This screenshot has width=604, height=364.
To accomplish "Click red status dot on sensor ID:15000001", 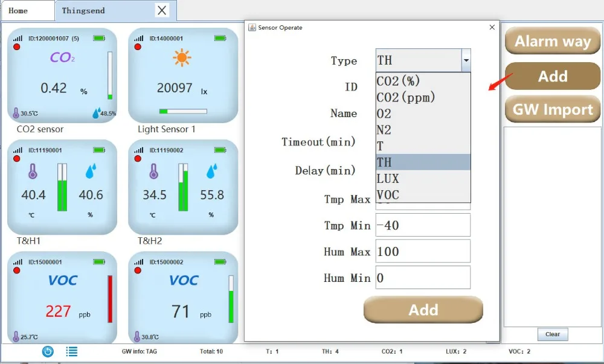I will pyautogui.click(x=16, y=270).
